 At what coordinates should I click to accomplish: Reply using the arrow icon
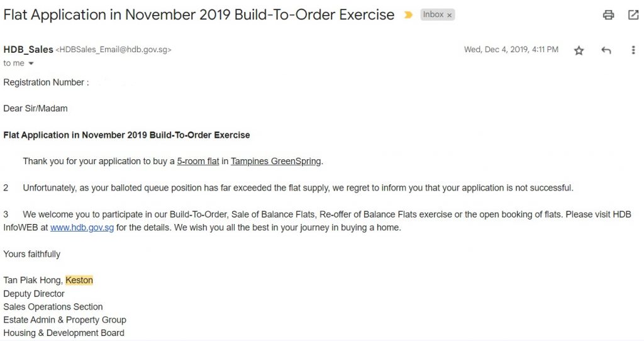tap(606, 50)
